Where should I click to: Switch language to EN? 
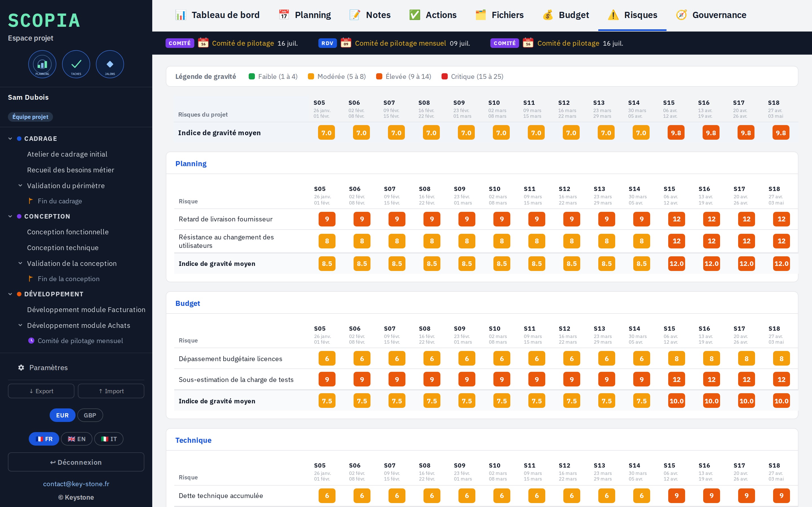pyautogui.click(x=76, y=439)
